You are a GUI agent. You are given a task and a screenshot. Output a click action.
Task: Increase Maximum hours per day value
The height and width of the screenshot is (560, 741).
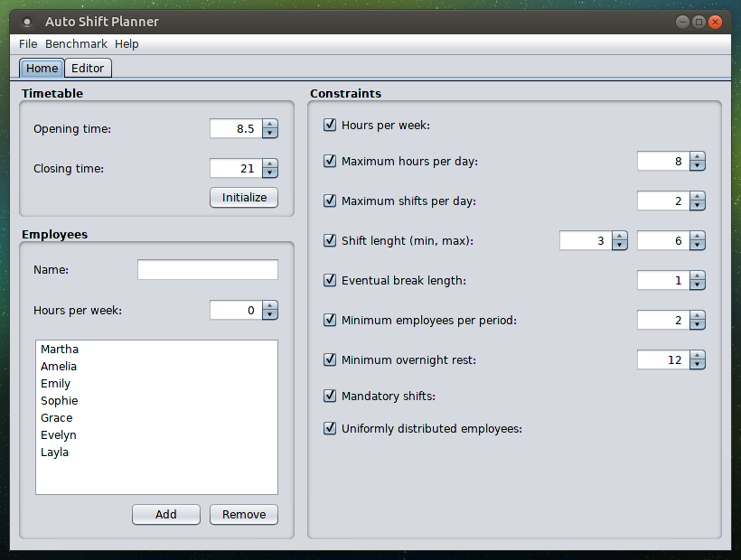[697, 156]
